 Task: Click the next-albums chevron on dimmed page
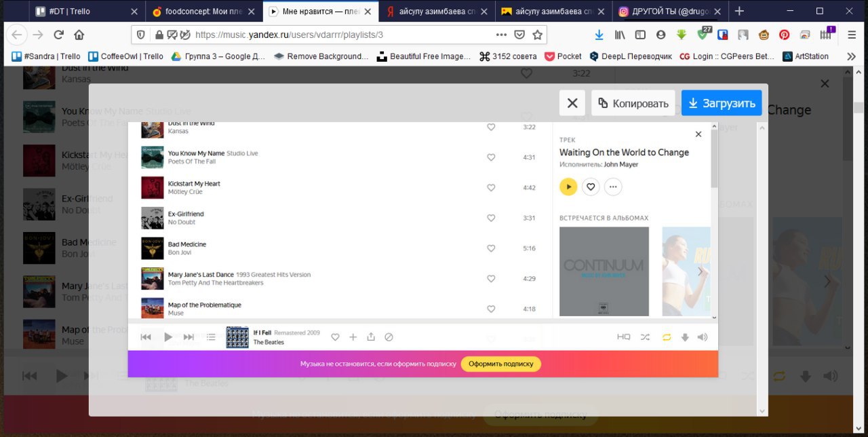(827, 280)
